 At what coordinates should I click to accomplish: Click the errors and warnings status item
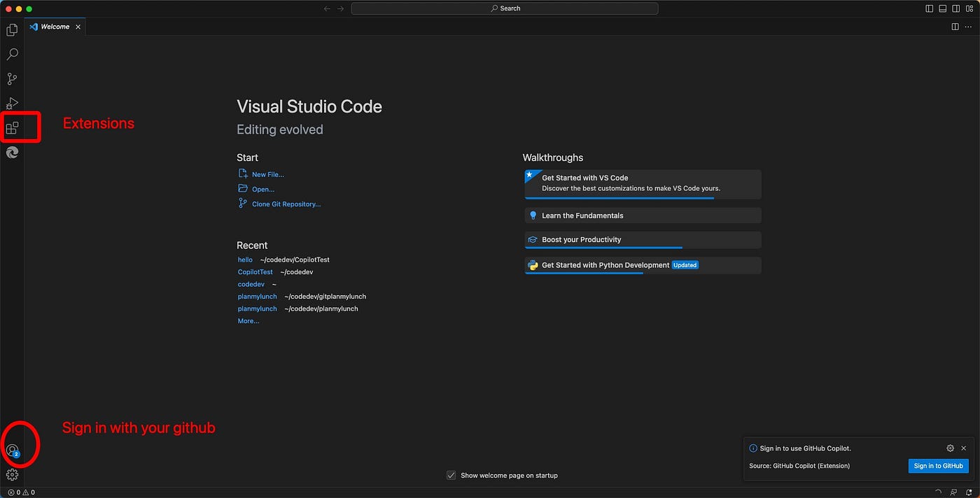21,492
